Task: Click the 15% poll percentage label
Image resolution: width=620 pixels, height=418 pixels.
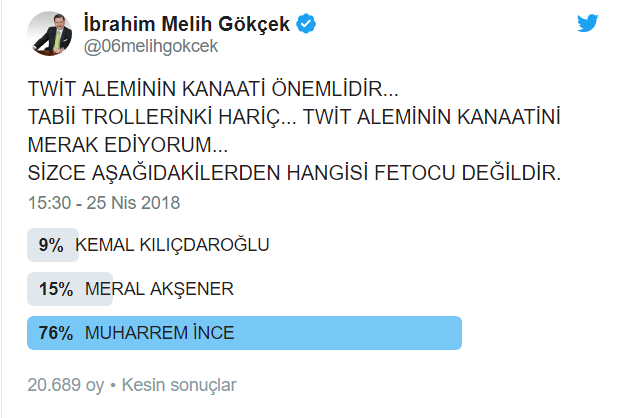Action: 56,290
